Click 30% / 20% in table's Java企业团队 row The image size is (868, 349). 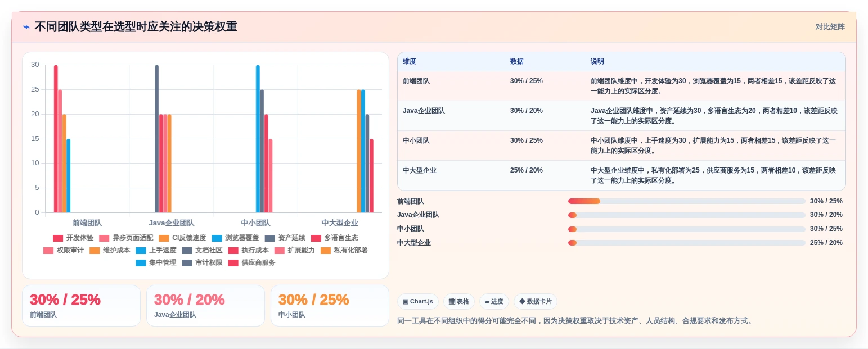pos(527,111)
